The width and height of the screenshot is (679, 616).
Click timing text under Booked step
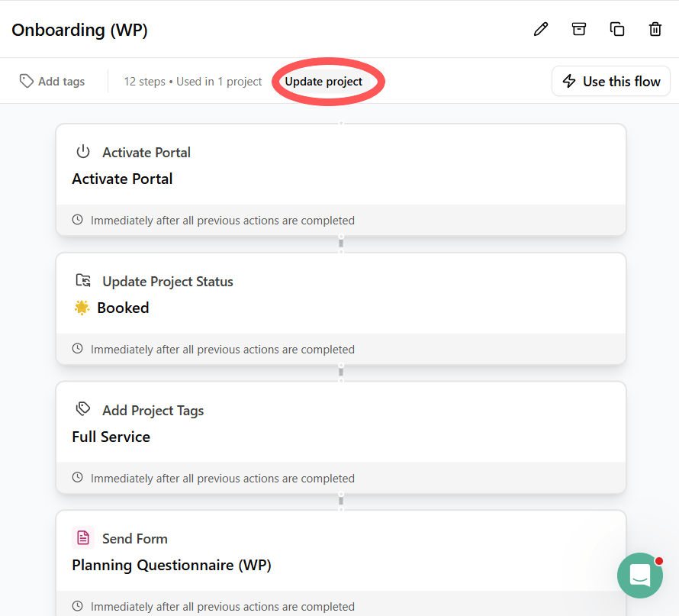pos(223,350)
